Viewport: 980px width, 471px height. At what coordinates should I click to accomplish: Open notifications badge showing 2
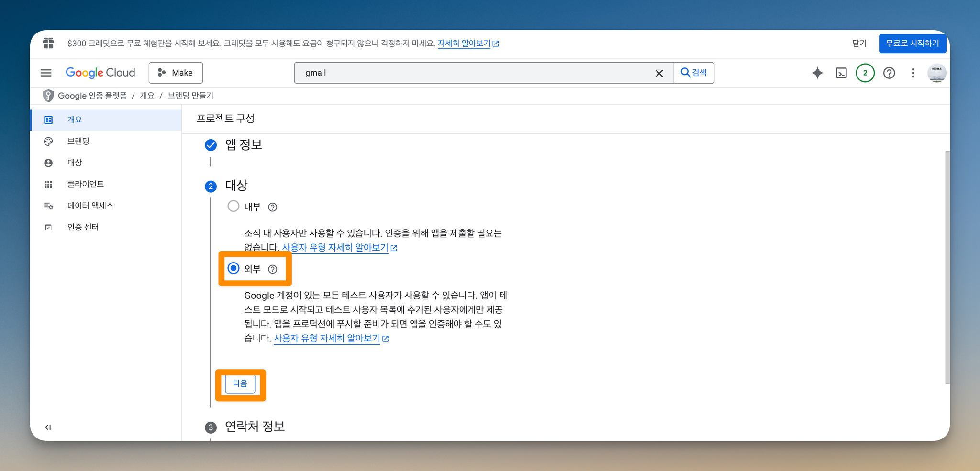coord(865,73)
